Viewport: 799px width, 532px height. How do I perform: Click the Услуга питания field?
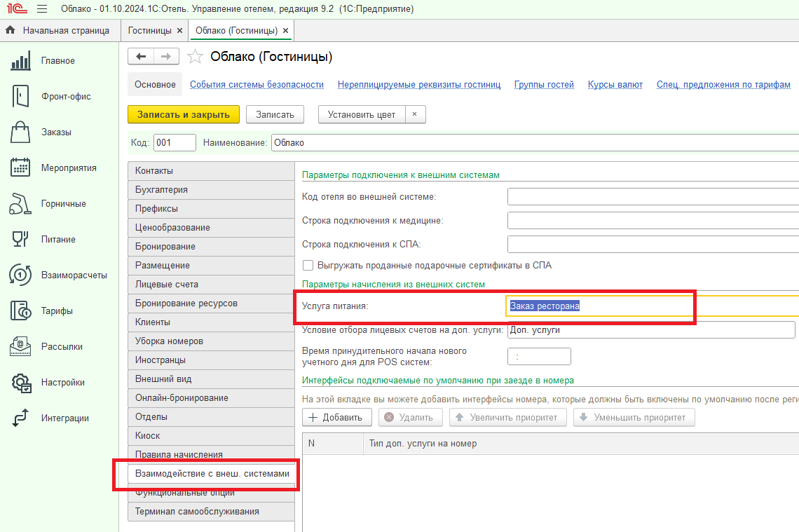[x=653, y=306]
